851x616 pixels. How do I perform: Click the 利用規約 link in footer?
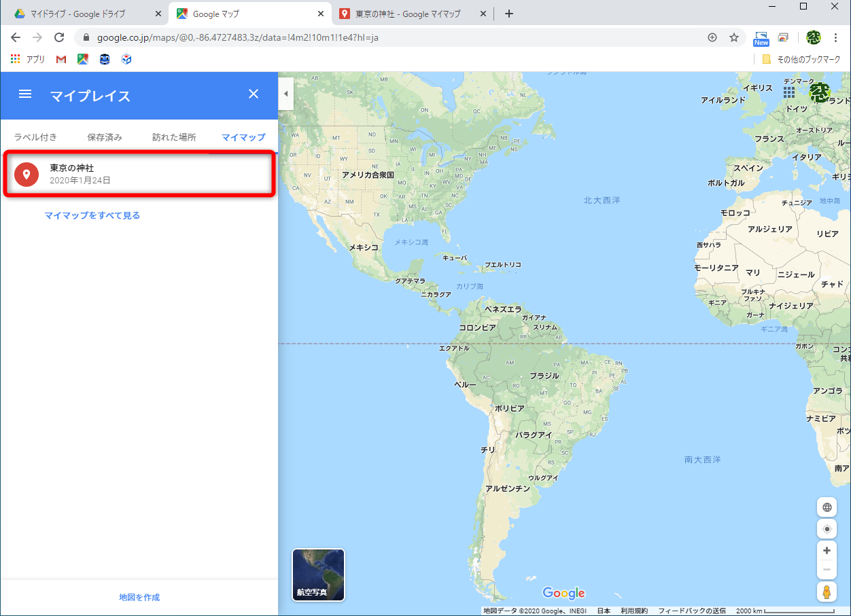click(634, 611)
